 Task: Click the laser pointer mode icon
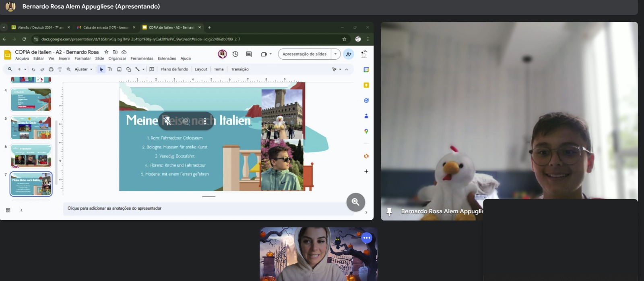(x=334, y=69)
